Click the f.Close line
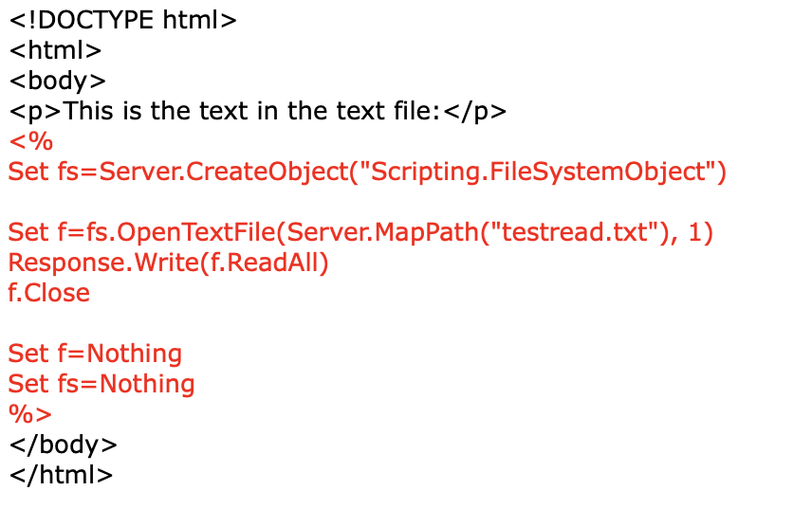 49,293
